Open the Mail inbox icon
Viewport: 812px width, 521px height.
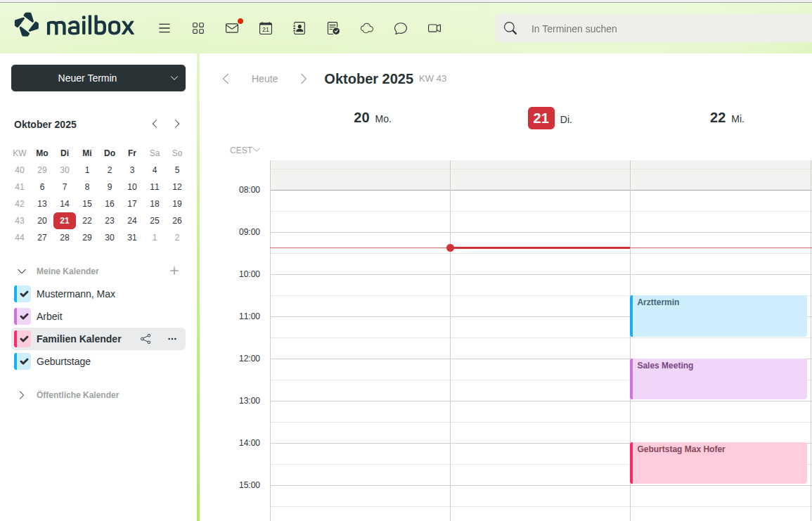click(x=232, y=28)
